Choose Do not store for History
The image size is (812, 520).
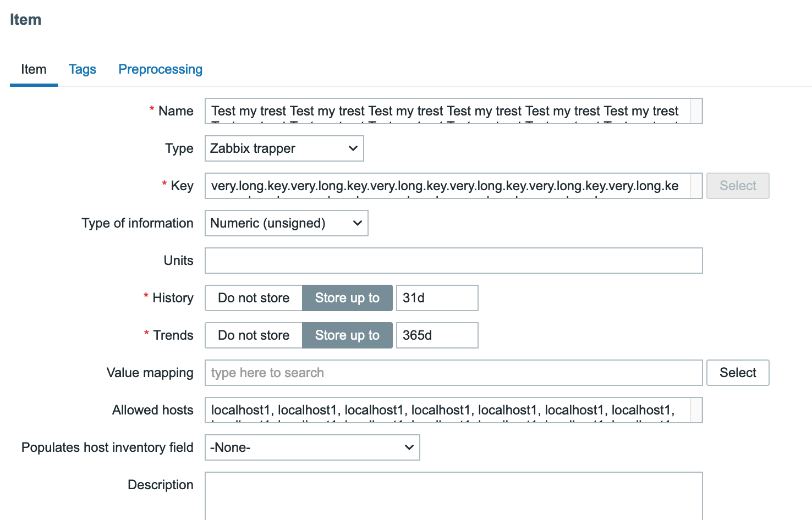pos(254,298)
